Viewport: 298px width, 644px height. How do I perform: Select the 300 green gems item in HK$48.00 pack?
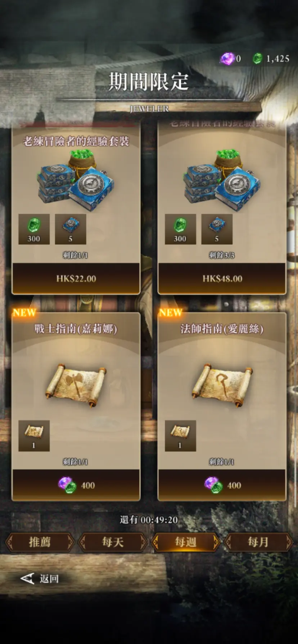tap(180, 229)
